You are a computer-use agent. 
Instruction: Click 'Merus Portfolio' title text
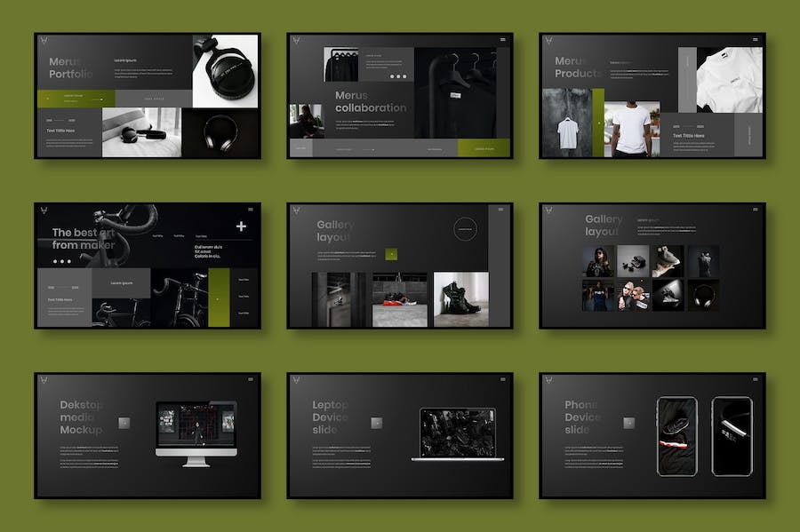[71, 67]
